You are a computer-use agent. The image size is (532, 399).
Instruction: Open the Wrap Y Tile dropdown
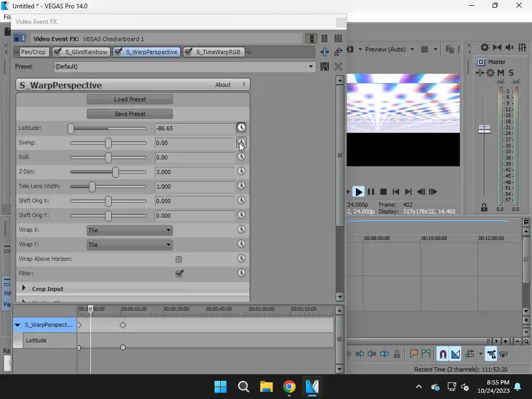point(129,245)
